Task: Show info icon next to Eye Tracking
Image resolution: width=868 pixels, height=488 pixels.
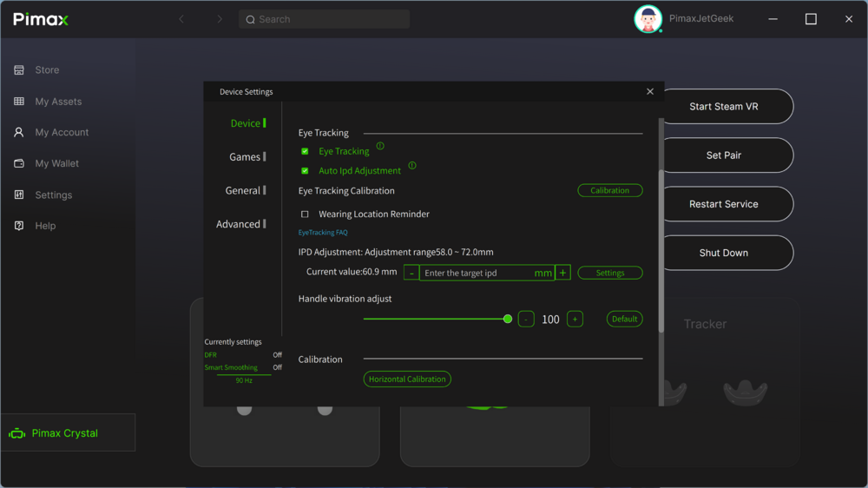Action: (x=380, y=146)
